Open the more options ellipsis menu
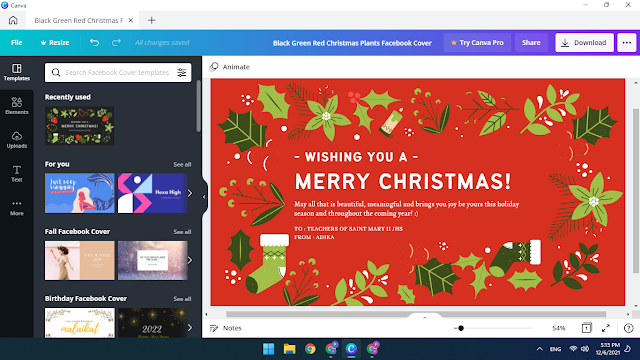 627,42
